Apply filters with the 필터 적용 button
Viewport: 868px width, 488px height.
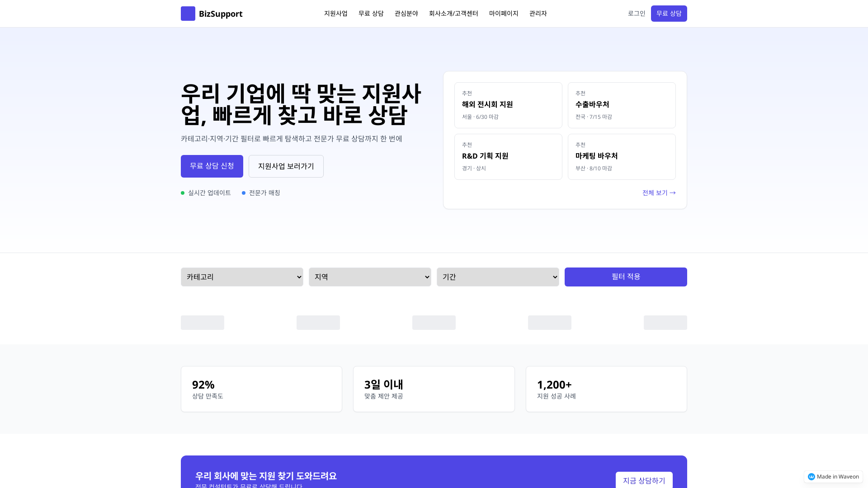tap(626, 277)
